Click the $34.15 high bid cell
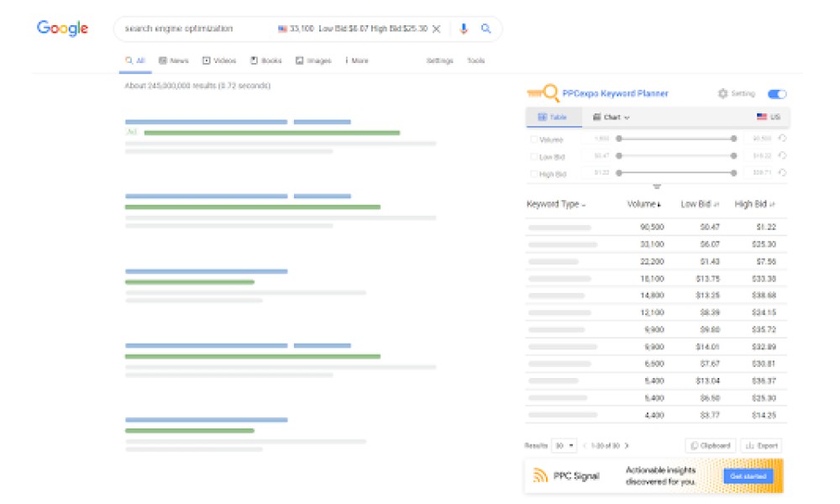The height and width of the screenshot is (504, 840). pyautogui.click(x=764, y=312)
